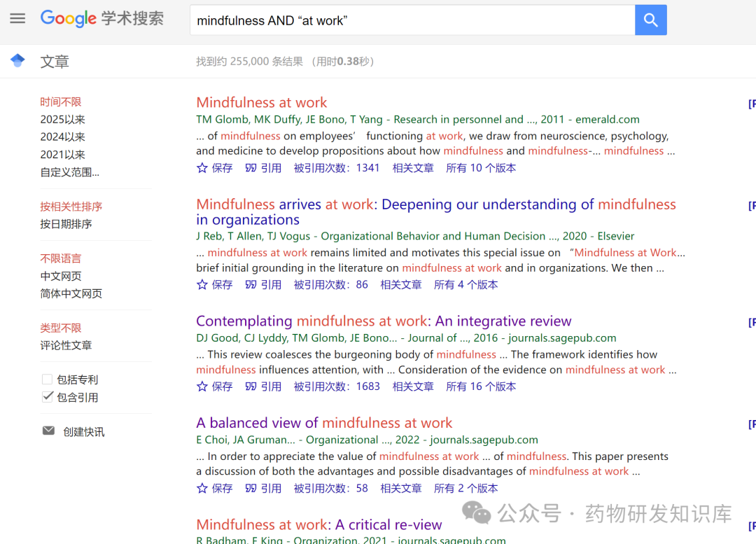Uncheck the include citations checkbox
The height and width of the screenshot is (544, 756).
(48, 397)
